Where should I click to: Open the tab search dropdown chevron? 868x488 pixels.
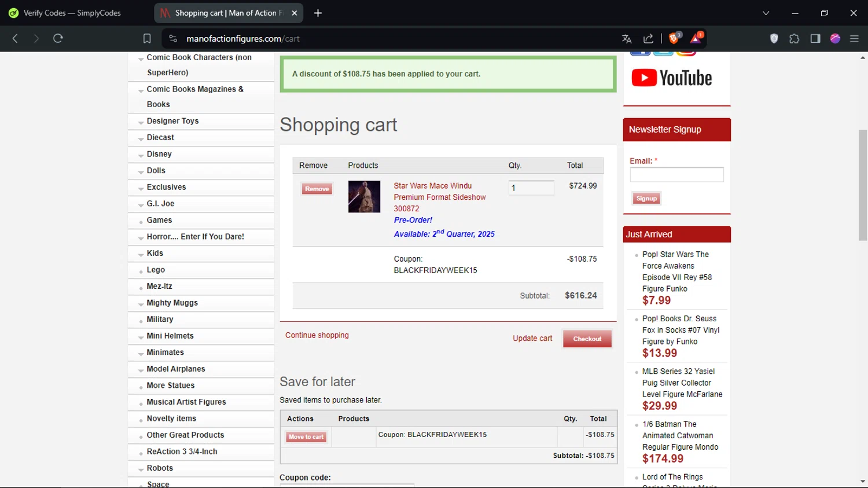pyautogui.click(x=766, y=13)
